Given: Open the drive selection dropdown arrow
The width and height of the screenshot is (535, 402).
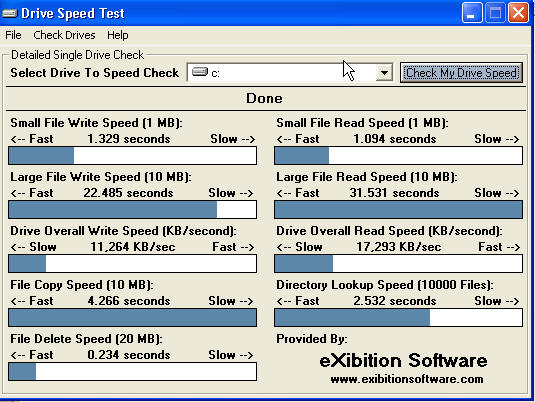Looking at the screenshot, I should pyautogui.click(x=384, y=72).
